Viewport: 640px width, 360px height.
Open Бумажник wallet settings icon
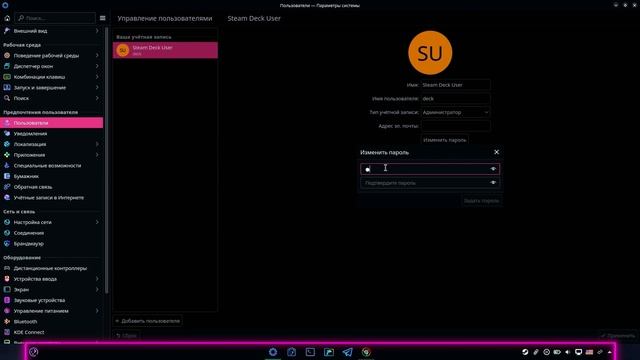[x=7, y=176]
